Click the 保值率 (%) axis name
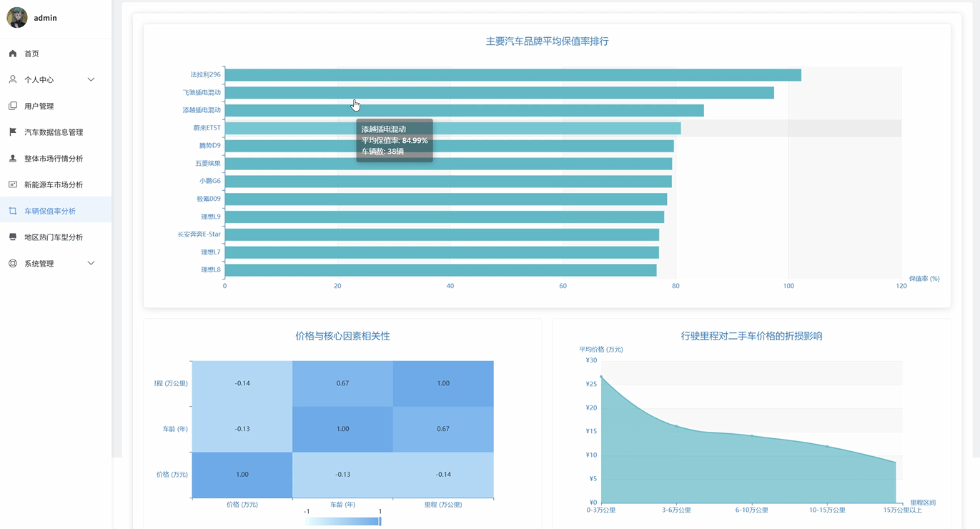 tap(924, 279)
